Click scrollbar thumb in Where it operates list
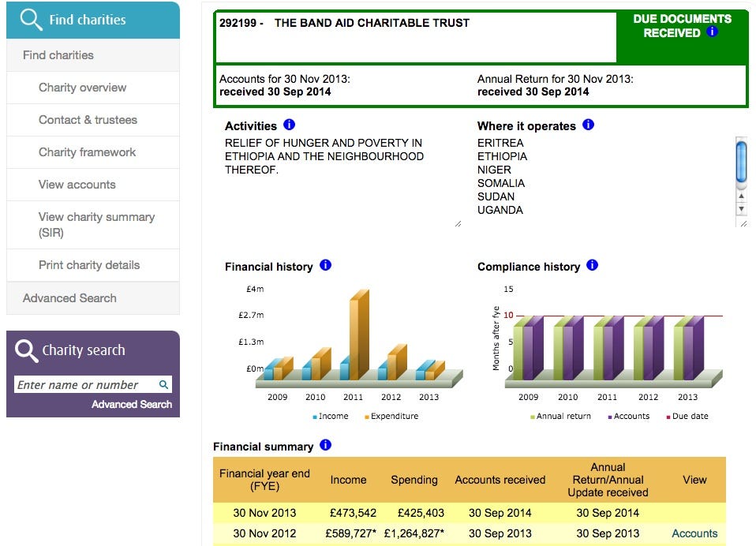The height and width of the screenshot is (546, 756). (x=741, y=162)
